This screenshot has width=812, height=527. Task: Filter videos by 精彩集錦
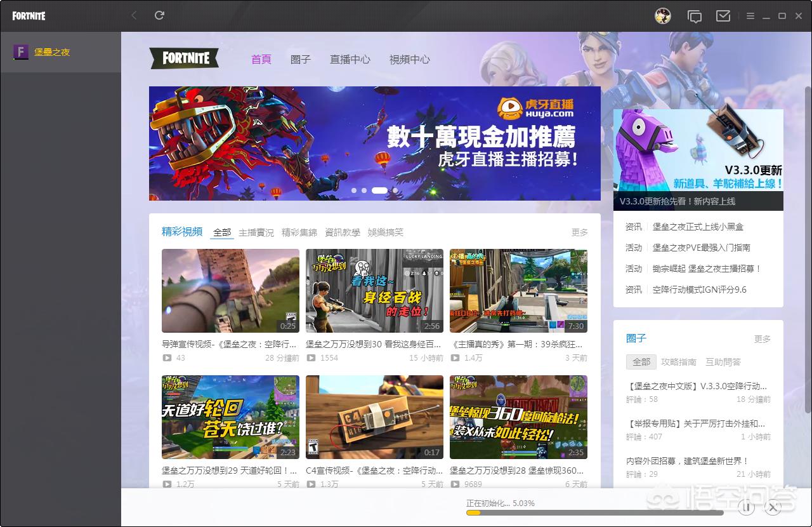click(299, 233)
